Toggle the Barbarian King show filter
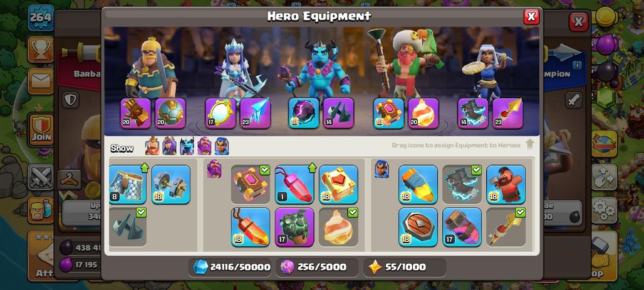 click(x=152, y=146)
